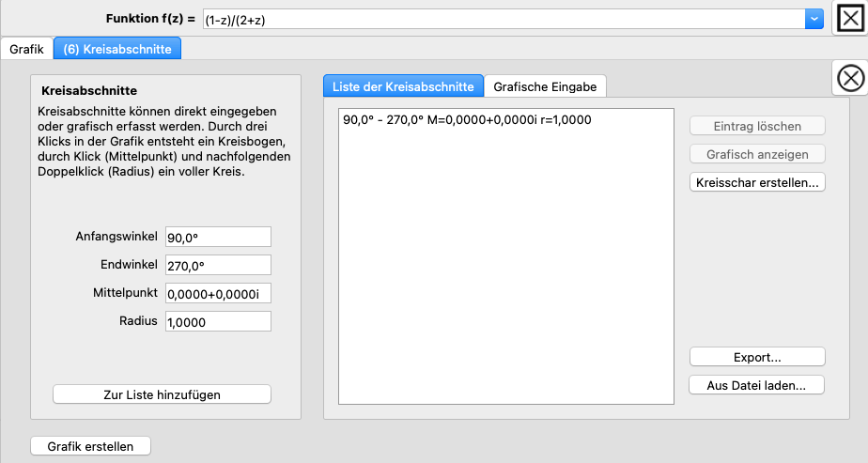Click the Anfangswinkel input field
868x463 pixels.
(217, 237)
